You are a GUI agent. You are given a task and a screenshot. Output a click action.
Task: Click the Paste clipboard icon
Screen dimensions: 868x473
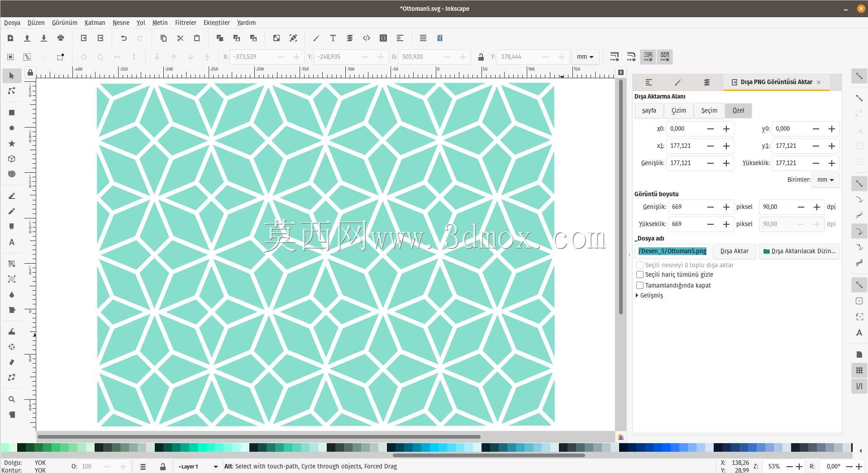[197, 38]
